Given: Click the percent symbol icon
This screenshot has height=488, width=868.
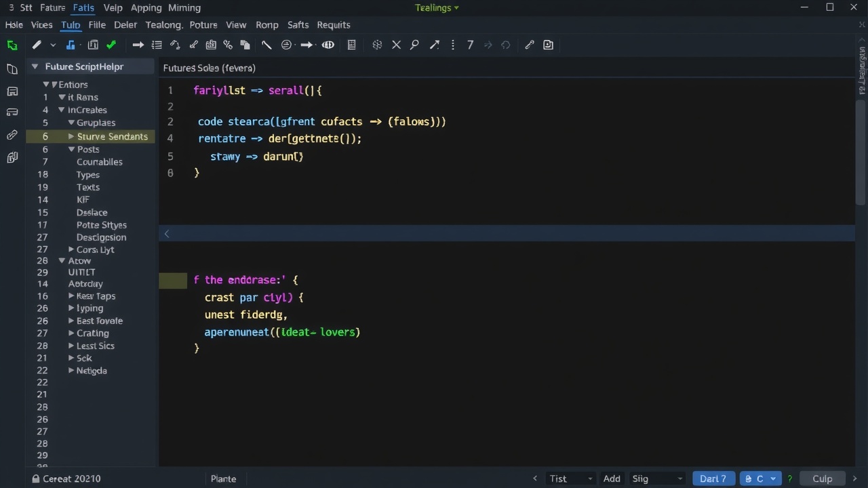Looking at the screenshot, I should click(228, 45).
